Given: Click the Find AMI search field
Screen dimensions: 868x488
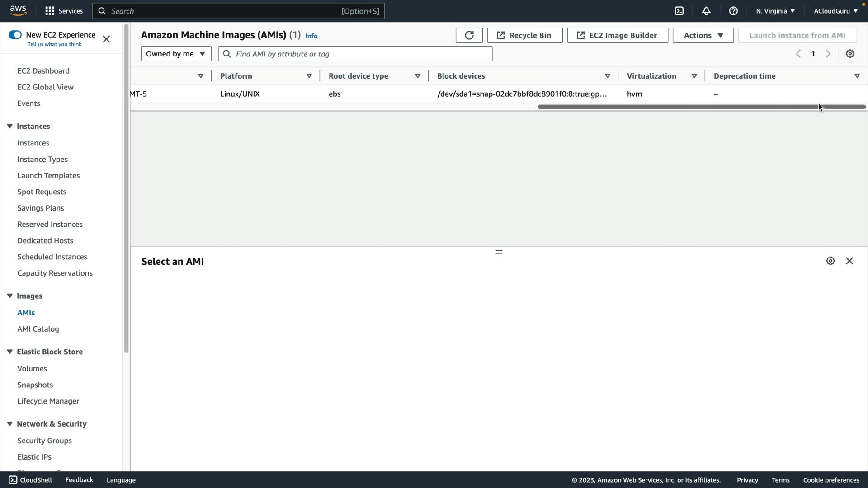Looking at the screenshot, I should (x=355, y=54).
